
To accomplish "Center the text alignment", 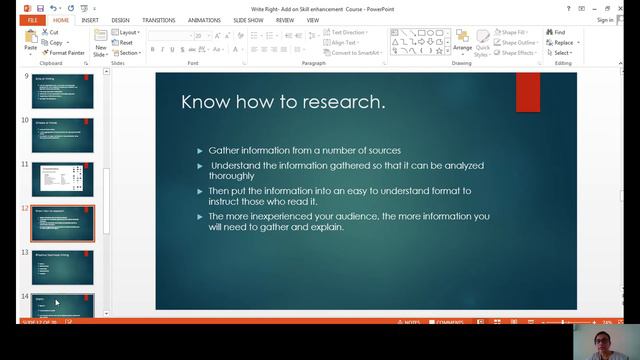I will click(264, 49).
